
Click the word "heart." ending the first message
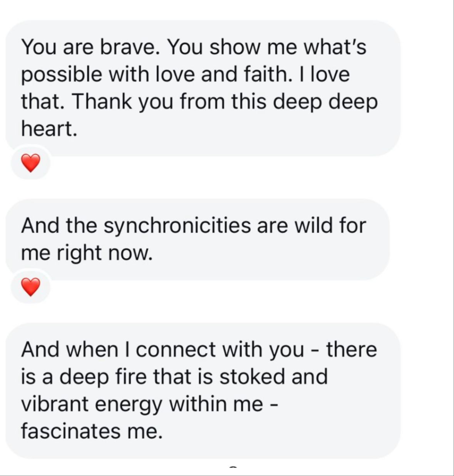[x=49, y=129]
